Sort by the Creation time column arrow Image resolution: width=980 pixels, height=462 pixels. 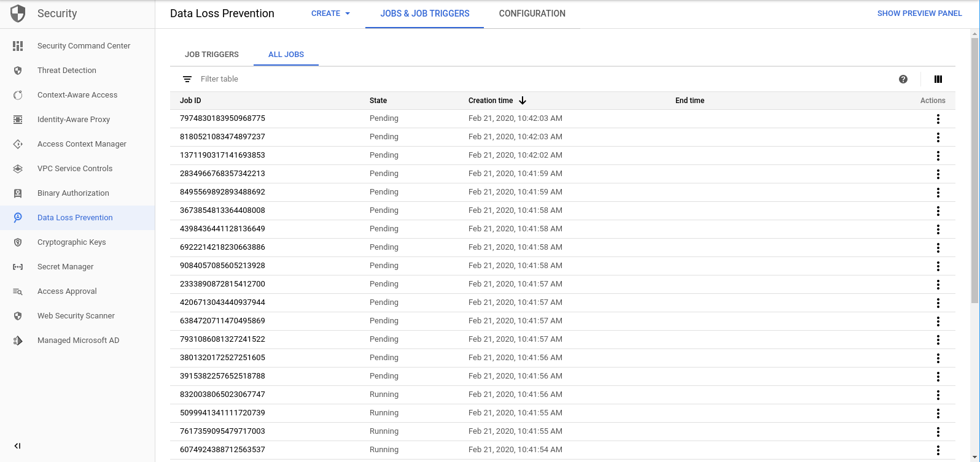click(x=523, y=101)
